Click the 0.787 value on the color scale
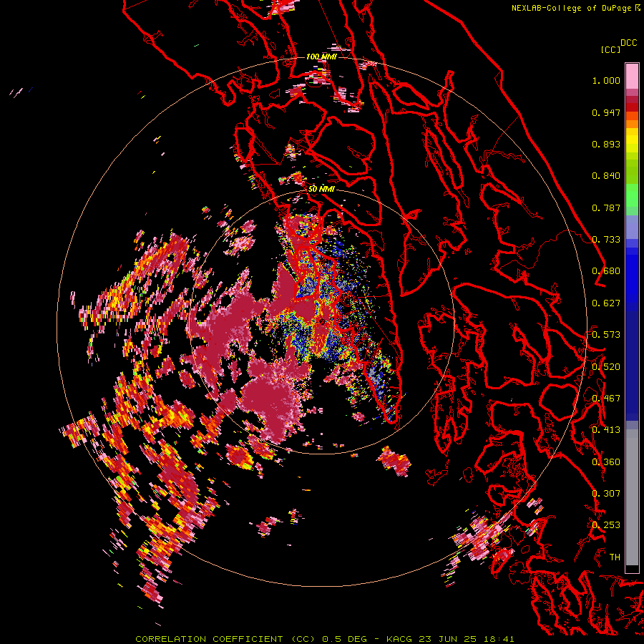The width and height of the screenshot is (644, 644). (606, 208)
